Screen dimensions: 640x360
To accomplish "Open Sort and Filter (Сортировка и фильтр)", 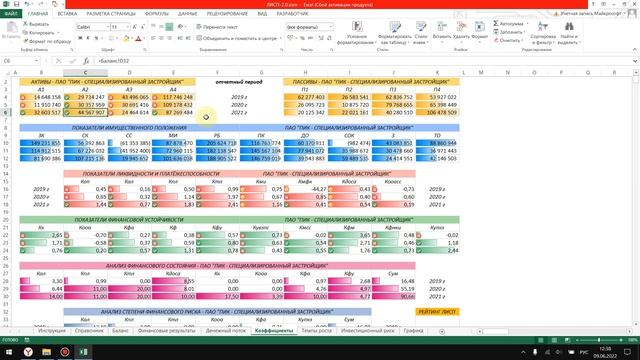I will click(543, 33).
